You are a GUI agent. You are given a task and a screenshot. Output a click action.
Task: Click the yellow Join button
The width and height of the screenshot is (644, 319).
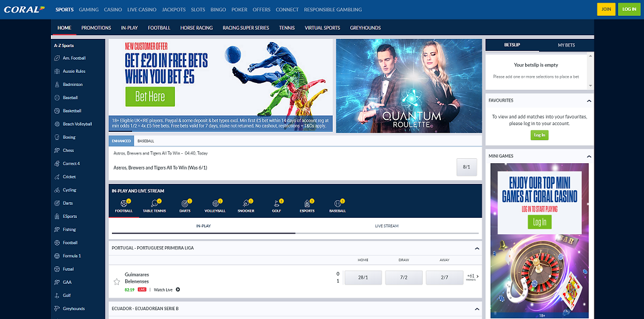click(606, 9)
